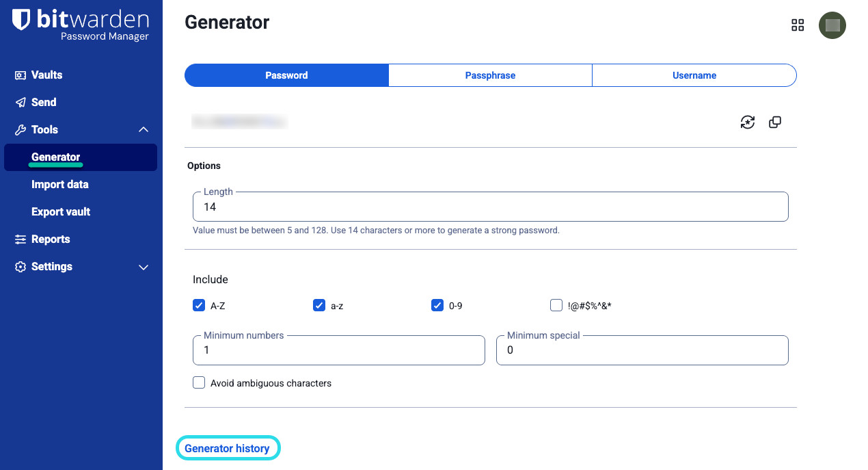Select the Reports icon in the sidebar
The image size is (868, 470).
point(21,239)
